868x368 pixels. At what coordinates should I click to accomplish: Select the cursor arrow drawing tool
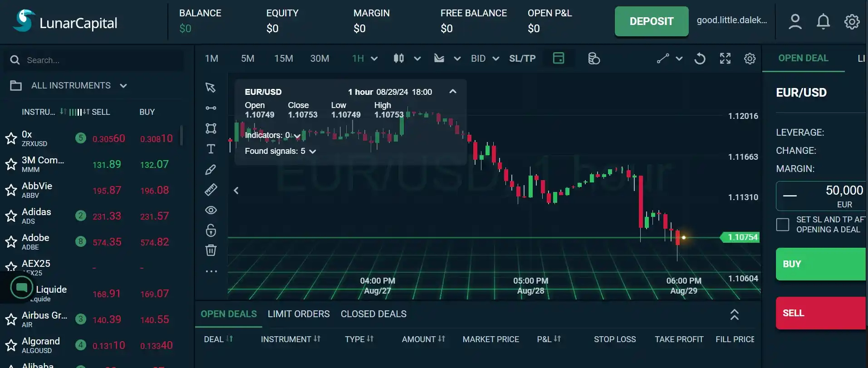[211, 87]
